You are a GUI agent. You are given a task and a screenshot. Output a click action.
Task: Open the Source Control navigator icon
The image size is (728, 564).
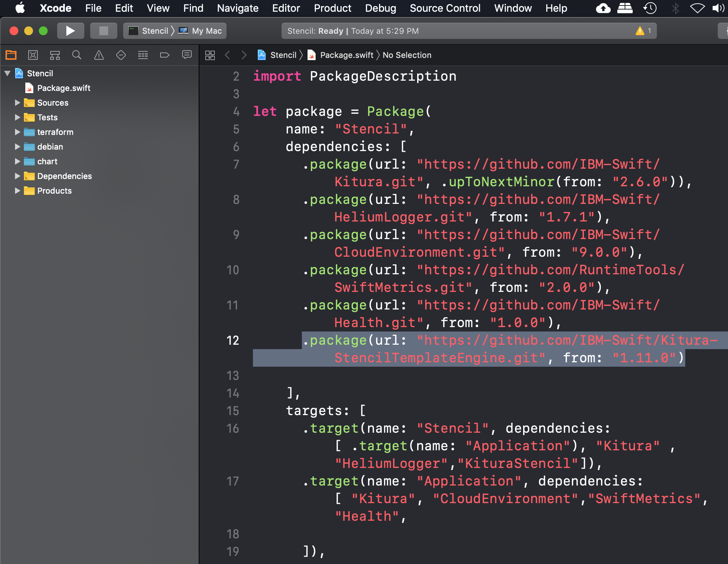(33, 55)
